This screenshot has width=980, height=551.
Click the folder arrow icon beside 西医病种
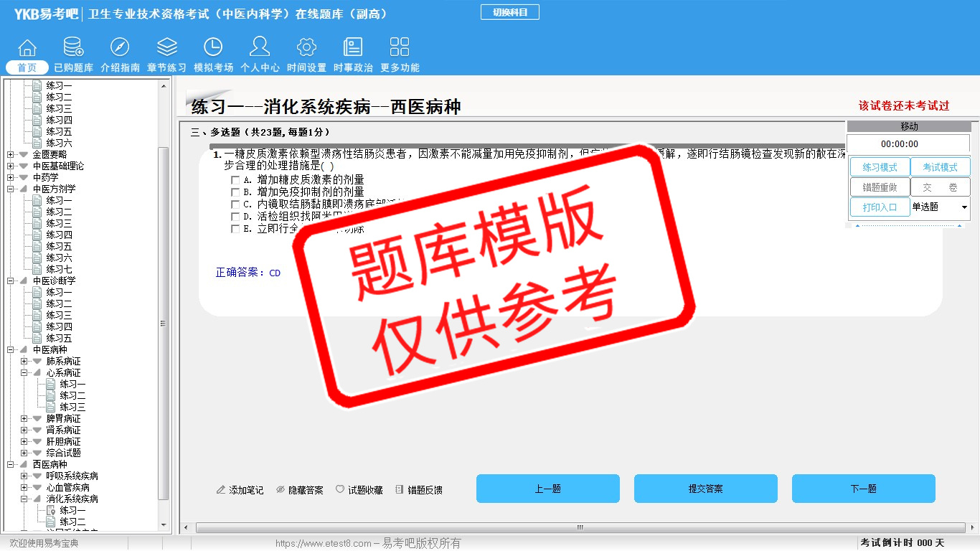pos(24,464)
